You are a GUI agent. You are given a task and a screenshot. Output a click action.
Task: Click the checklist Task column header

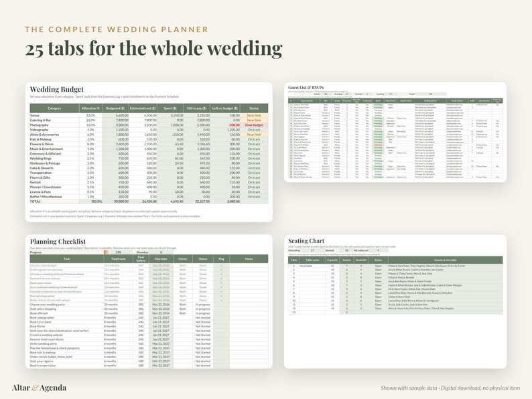[67, 259]
